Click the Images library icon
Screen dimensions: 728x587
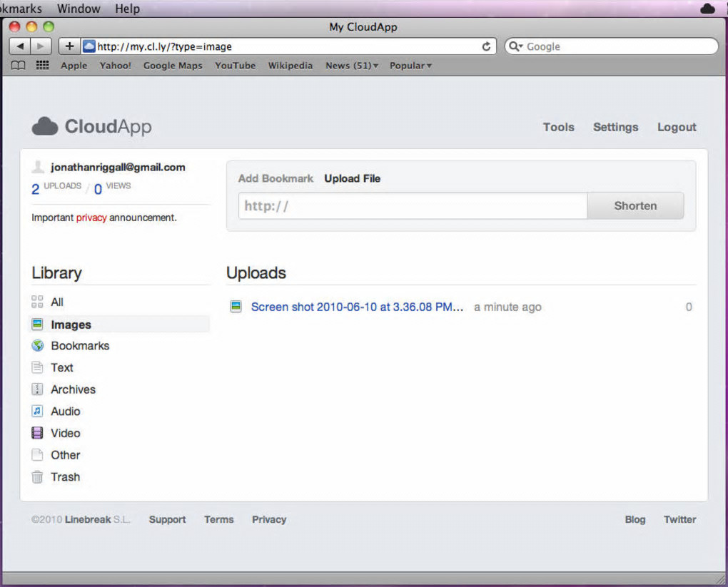coord(37,324)
